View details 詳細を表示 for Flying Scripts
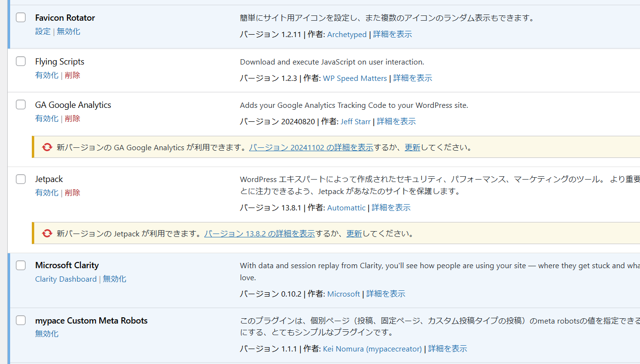 413,78
